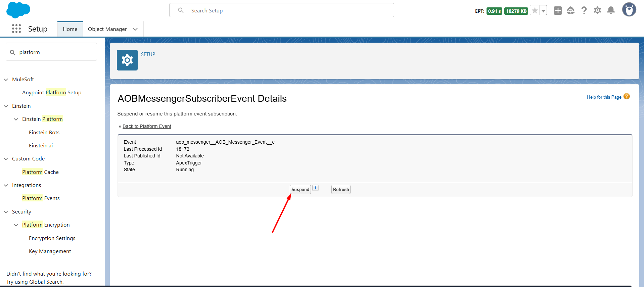The width and height of the screenshot is (644, 287).
Task: Collapse the Einstein Platform subsection
Action: tap(16, 119)
